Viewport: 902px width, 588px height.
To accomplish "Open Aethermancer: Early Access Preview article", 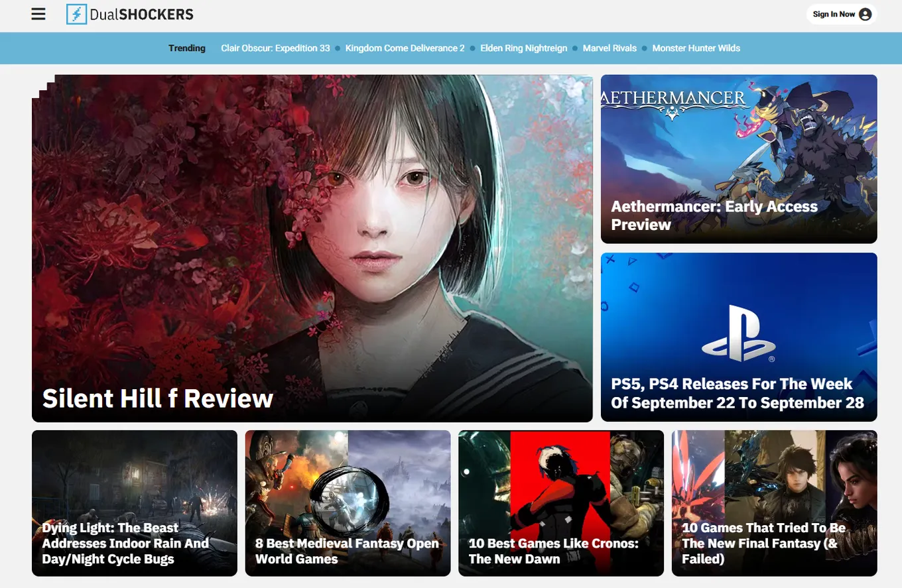I will click(714, 215).
